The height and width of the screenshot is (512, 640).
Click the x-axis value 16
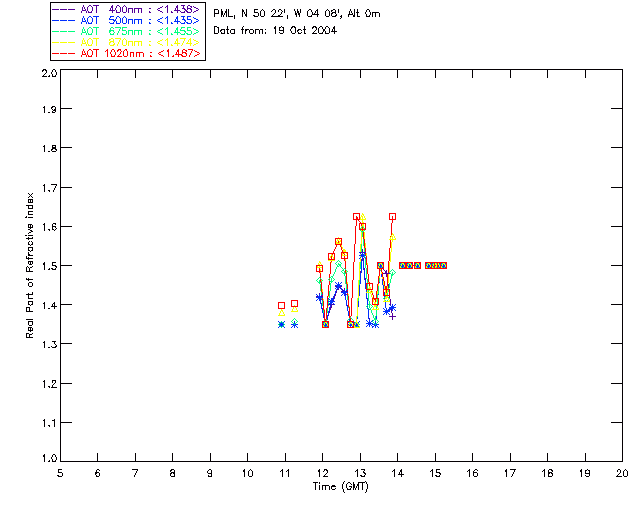(473, 473)
